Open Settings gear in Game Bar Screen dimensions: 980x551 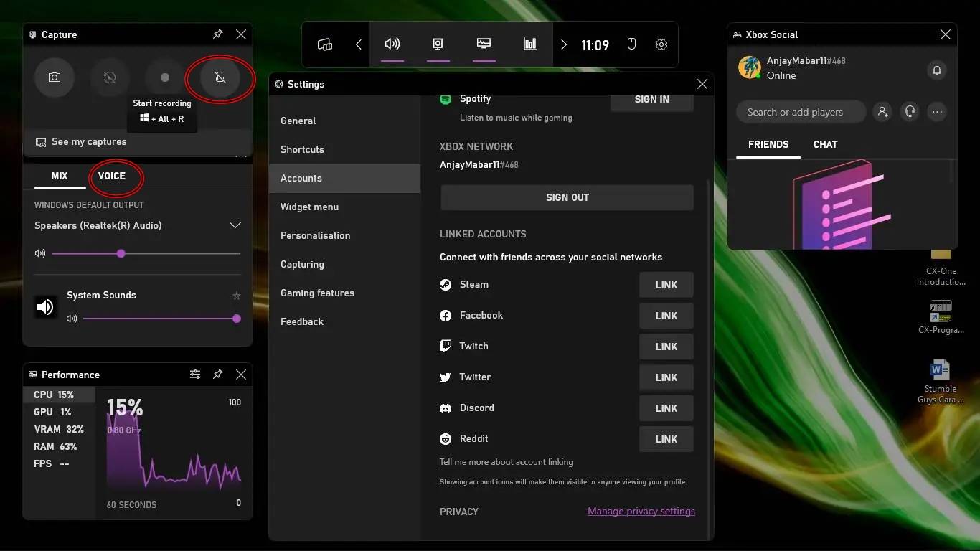click(661, 44)
